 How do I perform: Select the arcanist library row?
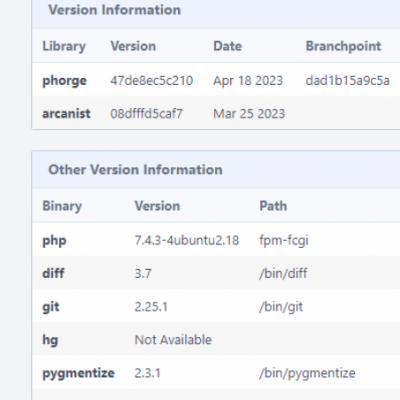(216, 113)
